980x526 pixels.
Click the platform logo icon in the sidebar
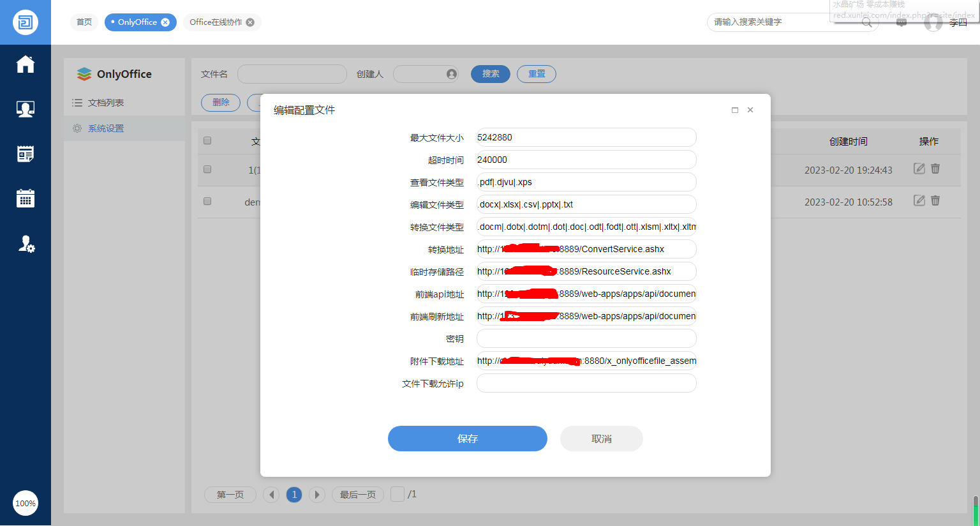click(26, 22)
